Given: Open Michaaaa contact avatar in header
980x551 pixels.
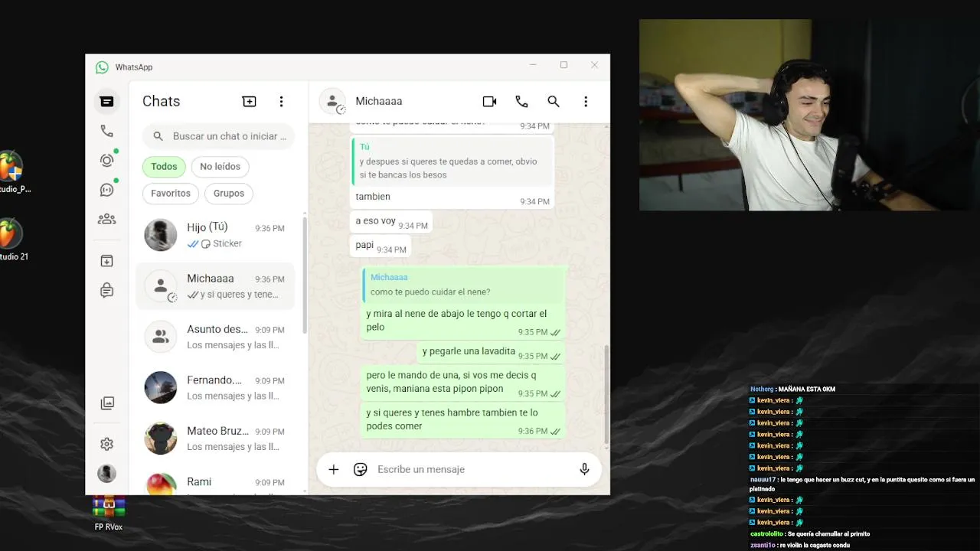Looking at the screenshot, I should [x=332, y=101].
